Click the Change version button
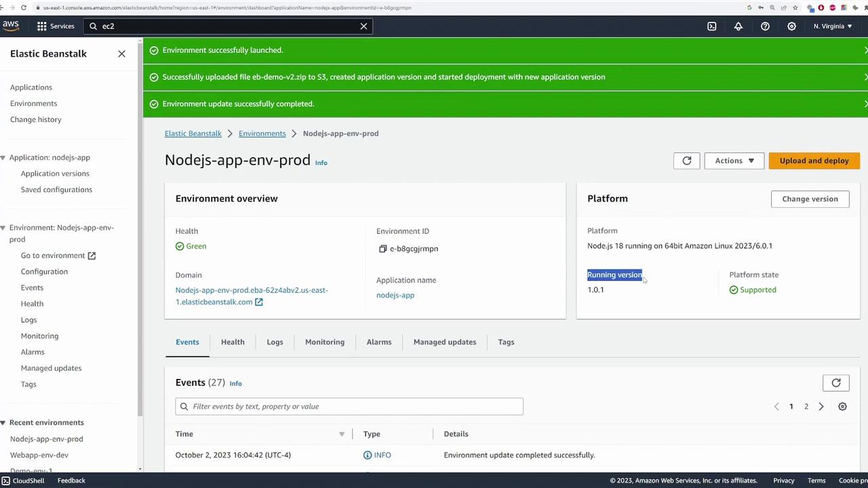 click(810, 199)
